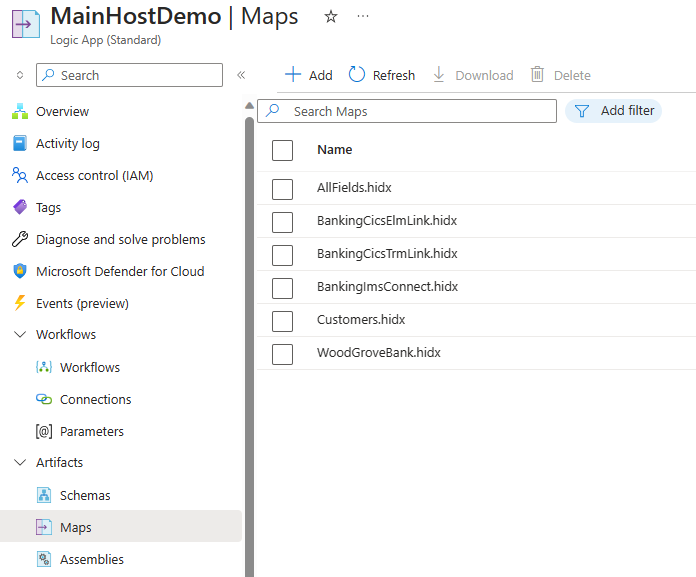696x577 pixels.
Task: Open the Overview page
Action: click(x=63, y=111)
